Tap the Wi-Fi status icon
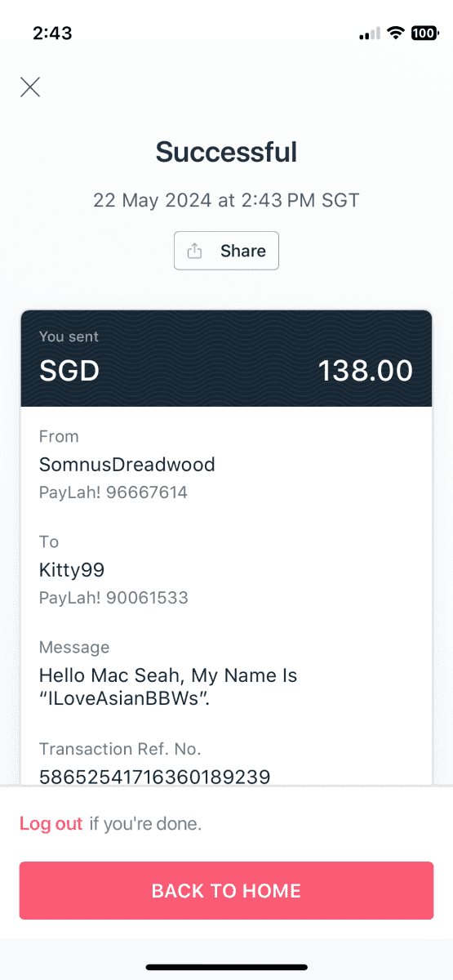 pos(396,33)
